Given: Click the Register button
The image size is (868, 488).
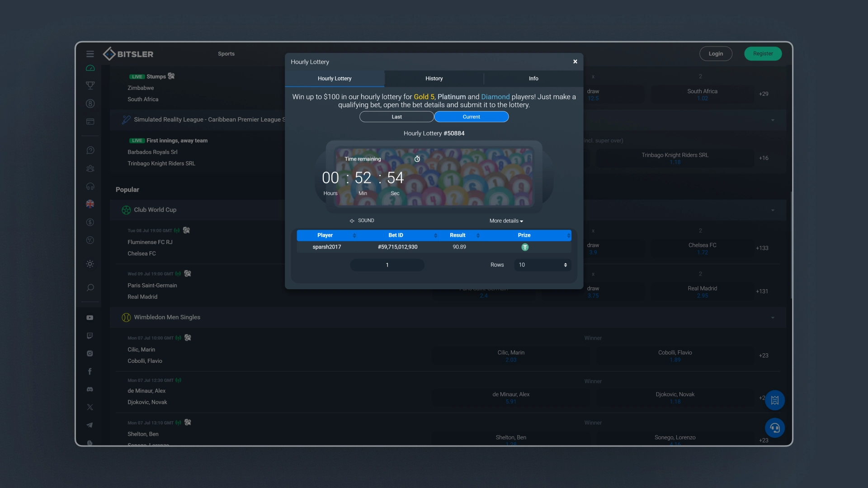Looking at the screenshot, I should click(763, 54).
